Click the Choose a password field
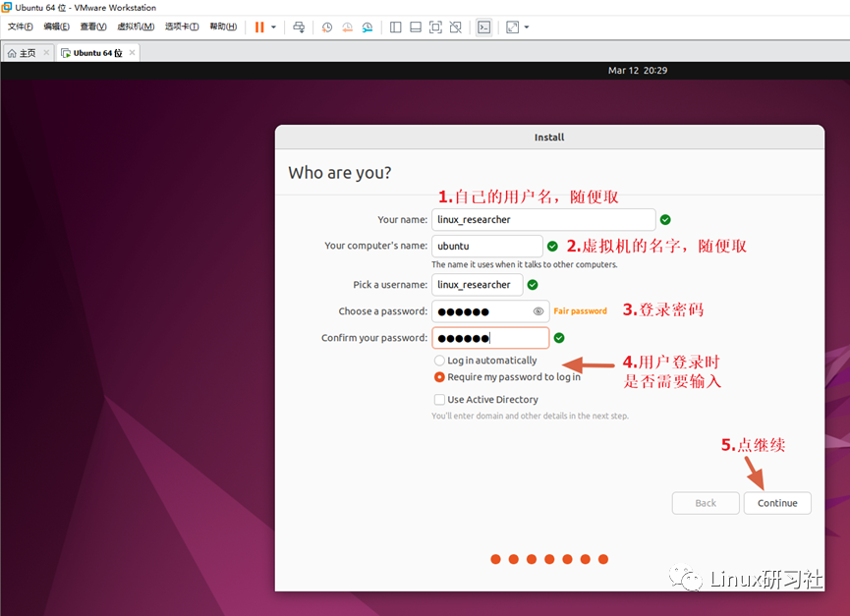 (x=490, y=311)
